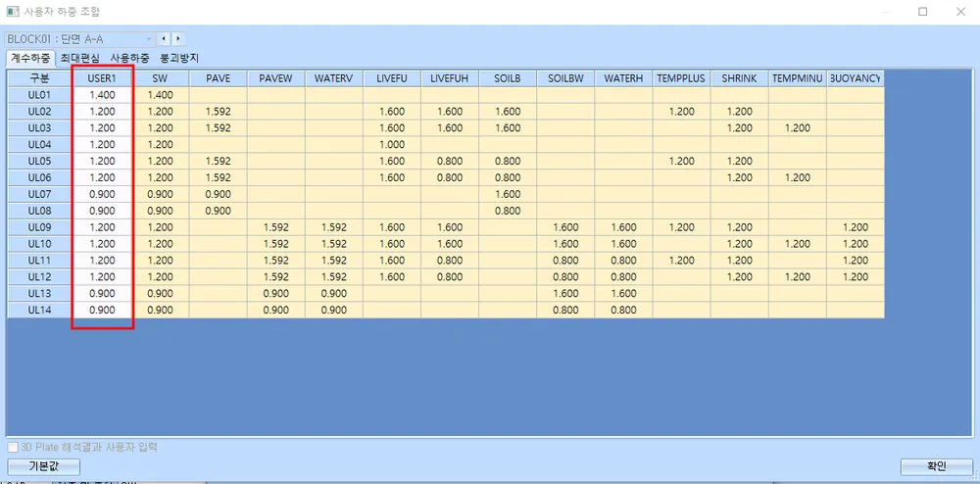
Task: Click SOILBW value 1.600 in UL10
Action: (565, 244)
